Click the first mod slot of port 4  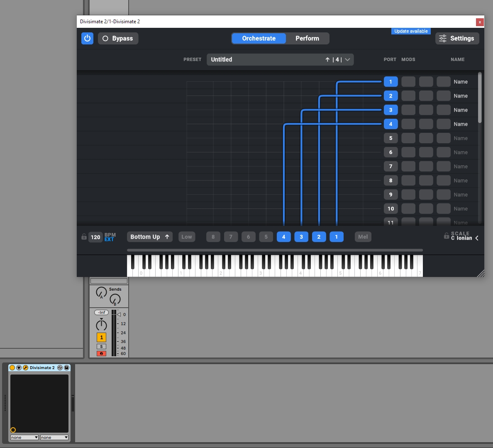[408, 124]
